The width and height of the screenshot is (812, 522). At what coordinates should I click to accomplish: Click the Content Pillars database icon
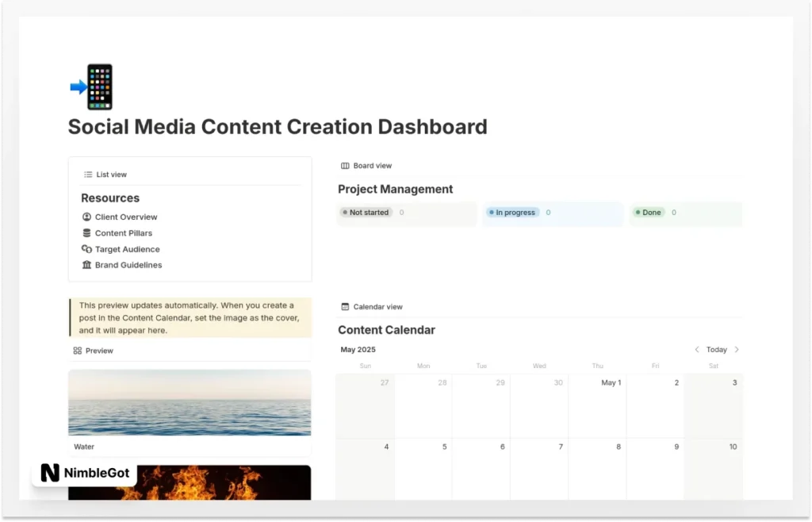(x=86, y=232)
